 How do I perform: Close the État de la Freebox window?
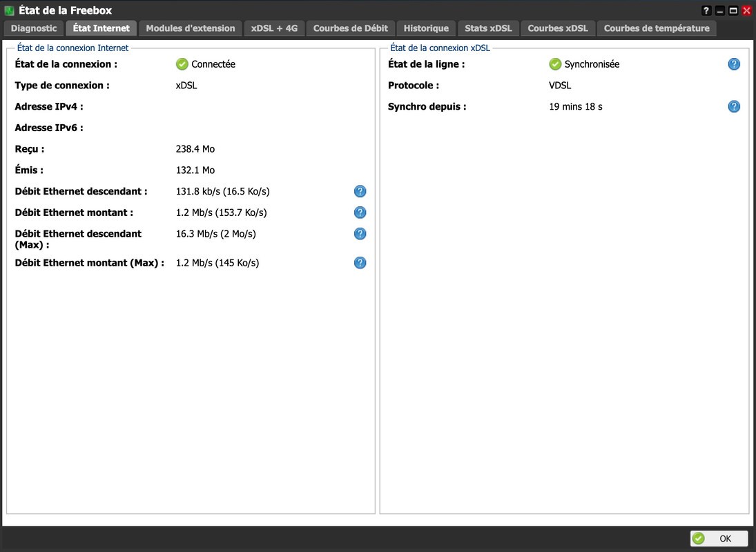(746, 10)
